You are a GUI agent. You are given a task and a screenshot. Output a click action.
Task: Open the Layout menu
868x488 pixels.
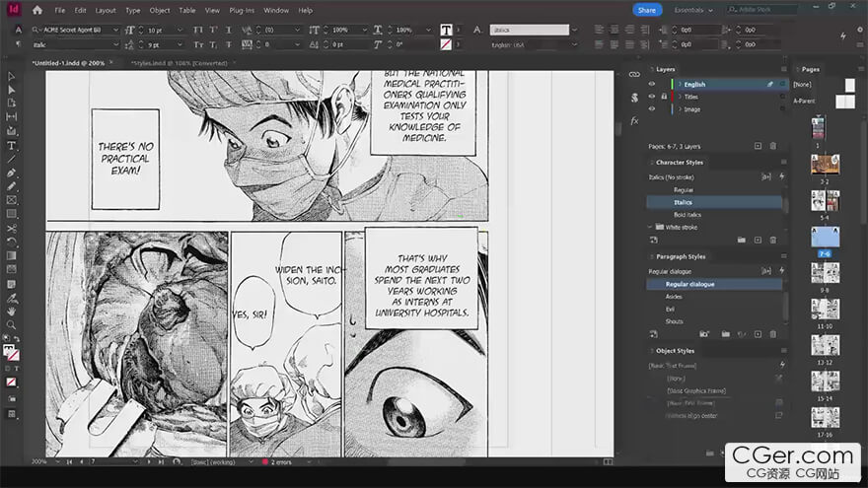coord(106,11)
